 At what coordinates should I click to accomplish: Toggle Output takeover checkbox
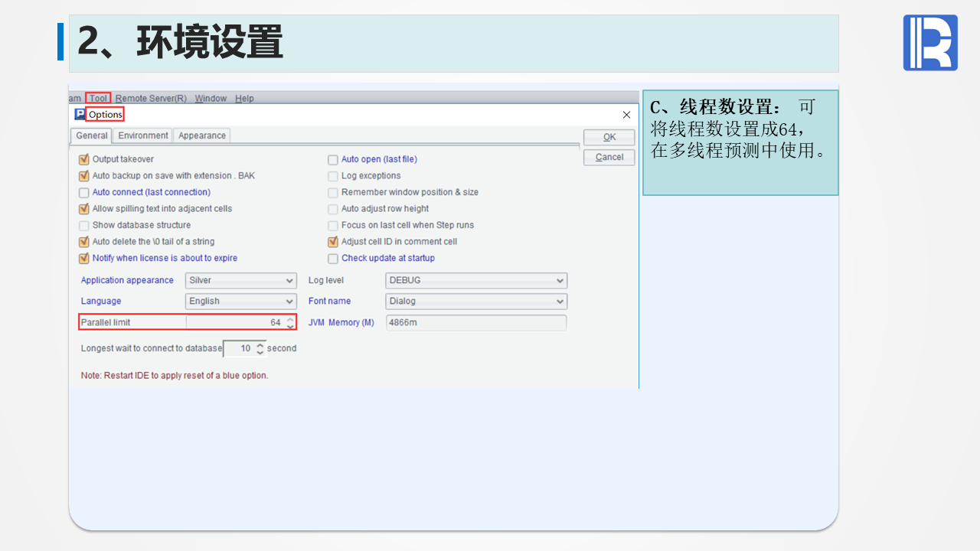84,159
